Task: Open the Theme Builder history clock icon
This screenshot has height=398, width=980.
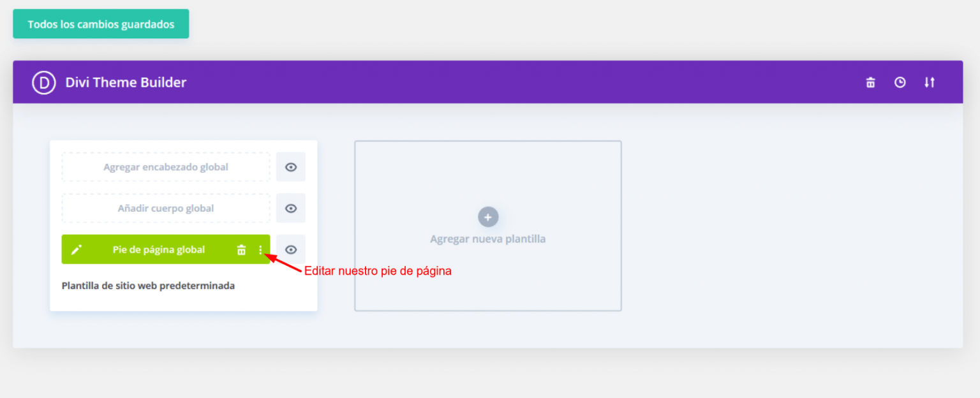Action: coord(900,82)
